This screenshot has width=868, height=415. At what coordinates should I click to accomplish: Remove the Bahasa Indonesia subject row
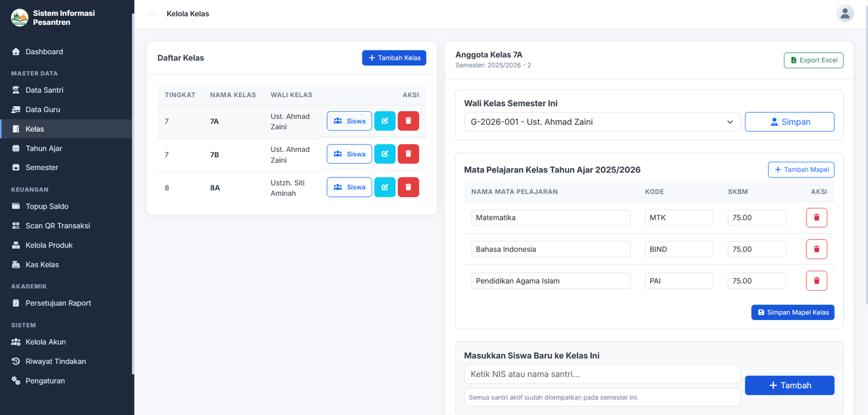(x=816, y=249)
